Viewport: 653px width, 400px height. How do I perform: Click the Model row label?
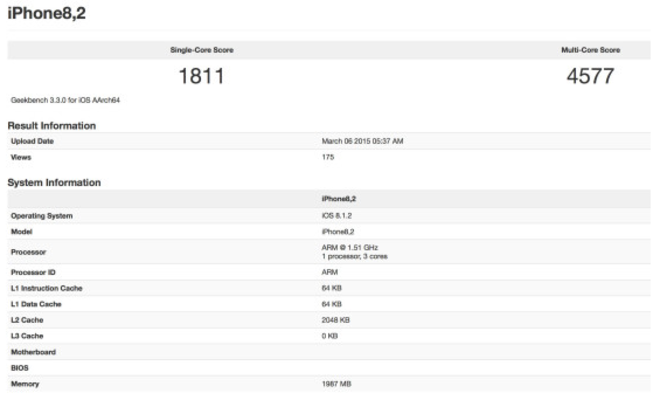click(x=22, y=232)
